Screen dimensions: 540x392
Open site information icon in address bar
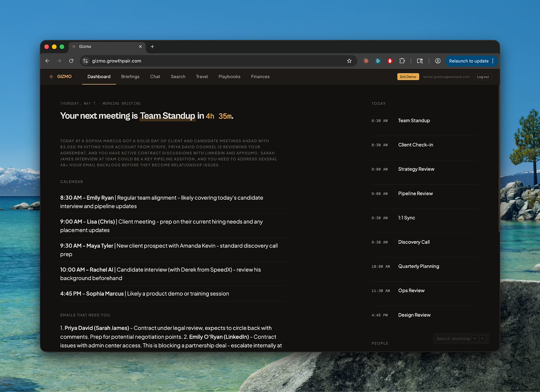coord(86,61)
